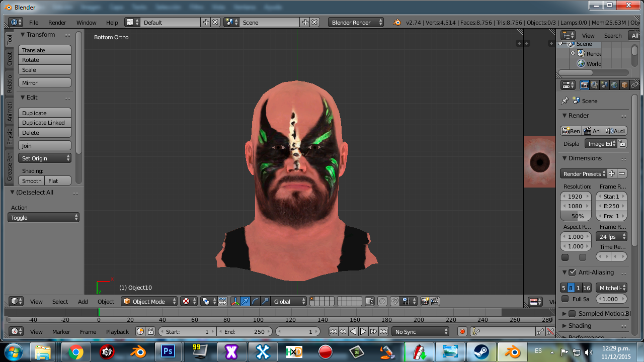This screenshot has width=644, height=362.
Task: Click the OpenGL render animation clapper icon
Action: [x=435, y=301]
